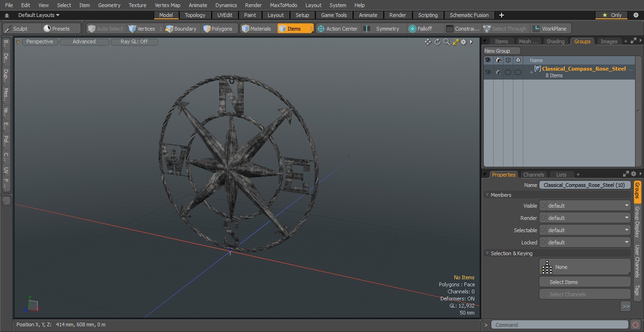This screenshot has height=332, width=644.
Task: Switch to the Channels tab
Action: point(534,175)
